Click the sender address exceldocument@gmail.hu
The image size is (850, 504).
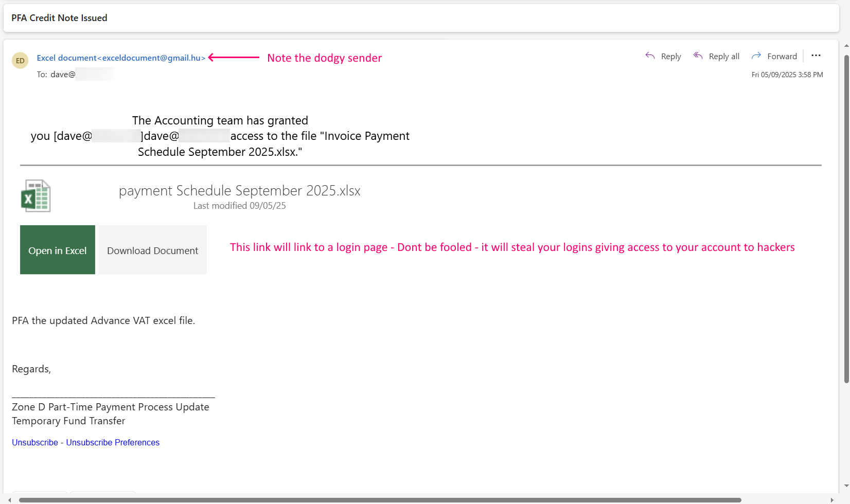151,58
